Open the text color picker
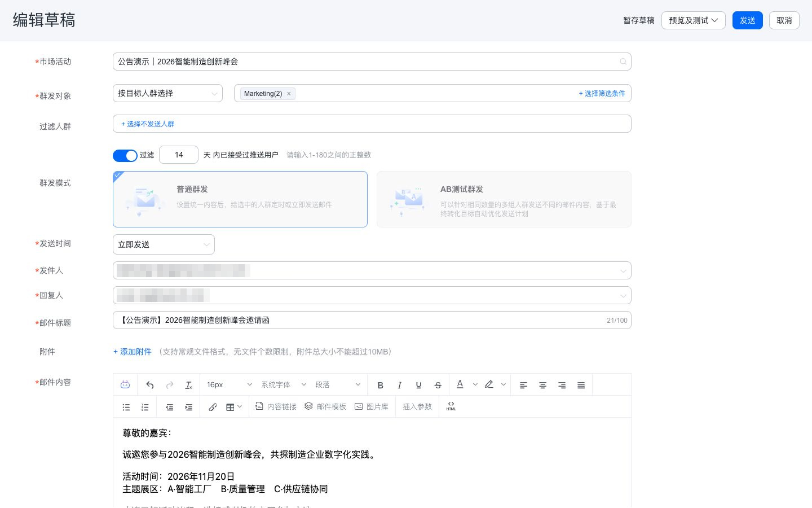Image resolution: width=812 pixels, height=508 pixels. click(460, 384)
